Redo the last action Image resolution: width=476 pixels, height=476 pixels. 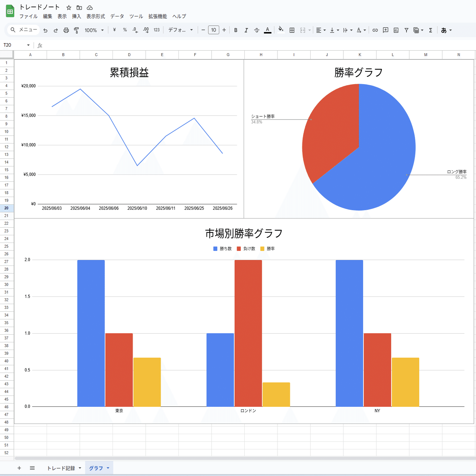click(x=55, y=30)
